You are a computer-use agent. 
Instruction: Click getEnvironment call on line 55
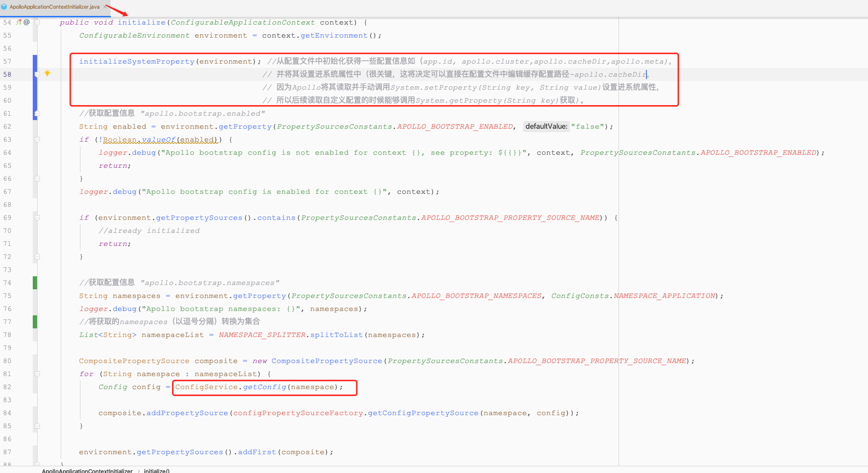[x=334, y=35]
